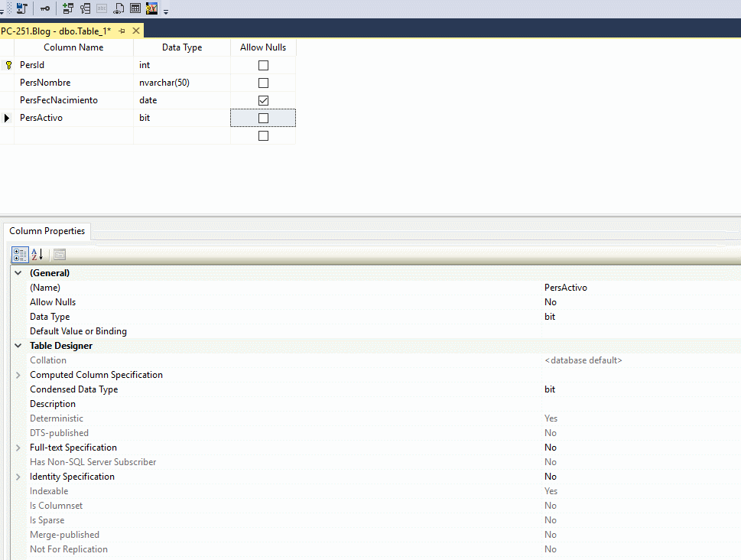Sort properties alphabetically with the AZ icon
The width and height of the screenshot is (741, 560).
coord(36,254)
